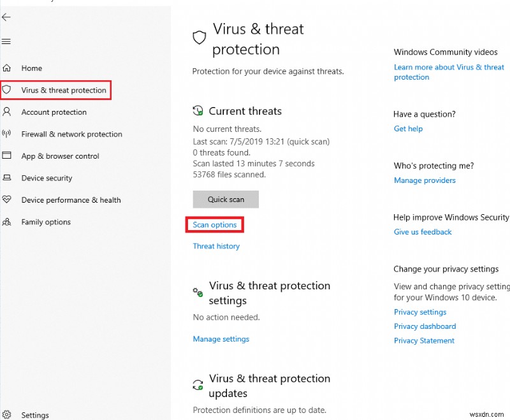Open the Settings gear icon
Screen dimensions: 510x420
[8, 414]
